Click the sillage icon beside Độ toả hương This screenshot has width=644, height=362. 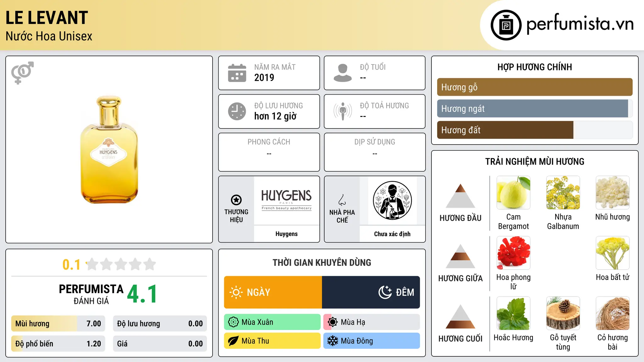[343, 111]
